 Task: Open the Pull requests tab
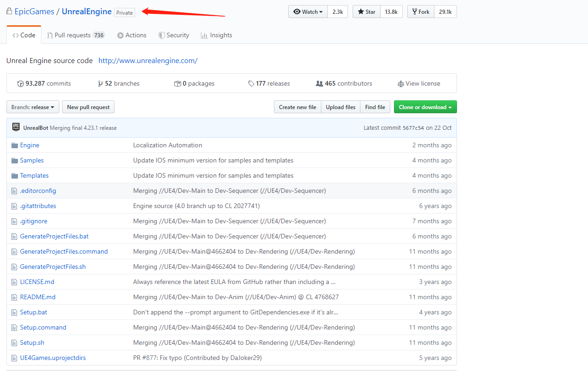click(x=76, y=35)
